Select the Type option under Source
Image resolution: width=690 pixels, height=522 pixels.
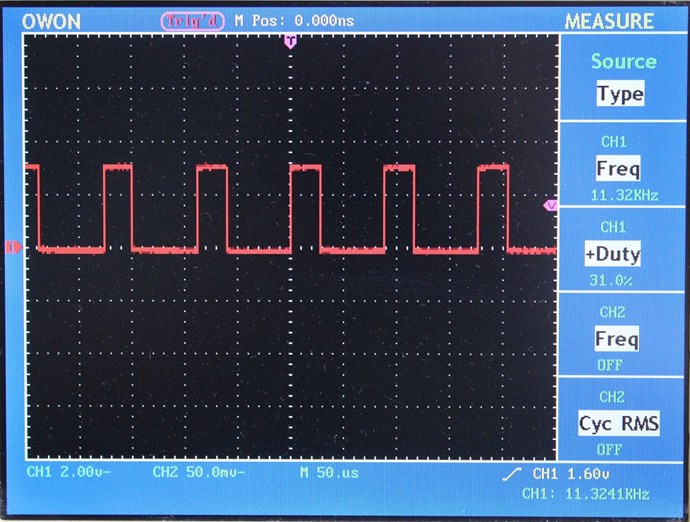(620, 93)
